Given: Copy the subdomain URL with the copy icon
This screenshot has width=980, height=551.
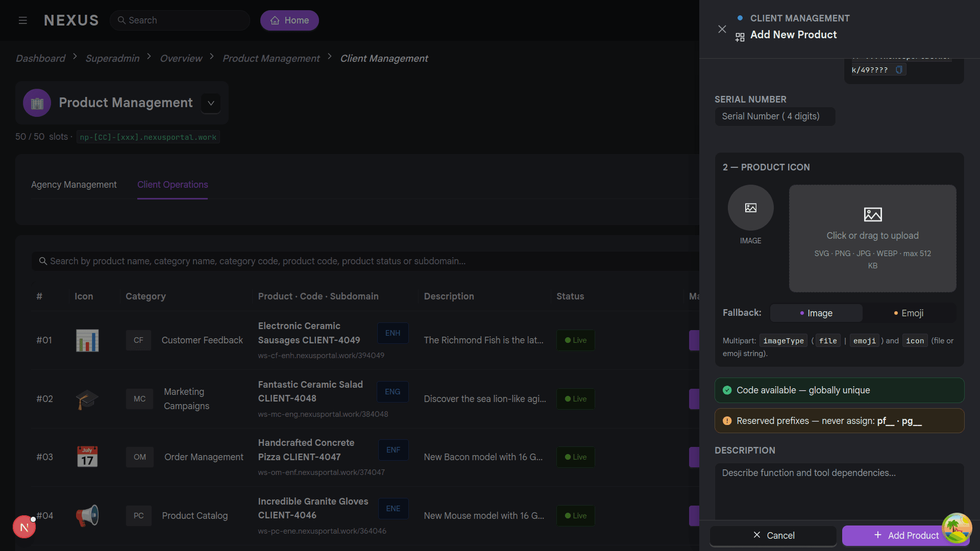Looking at the screenshot, I should 899,70.
